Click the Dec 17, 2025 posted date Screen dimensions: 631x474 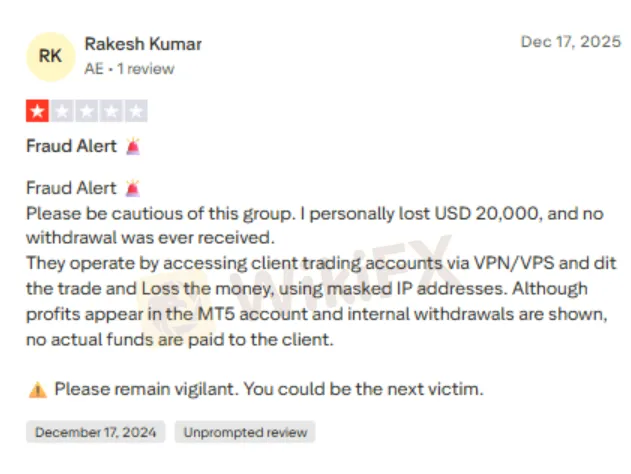coord(569,42)
